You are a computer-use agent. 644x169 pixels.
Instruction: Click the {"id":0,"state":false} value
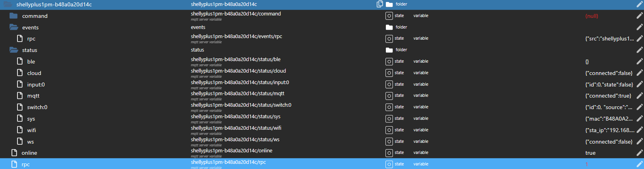pyautogui.click(x=609, y=84)
